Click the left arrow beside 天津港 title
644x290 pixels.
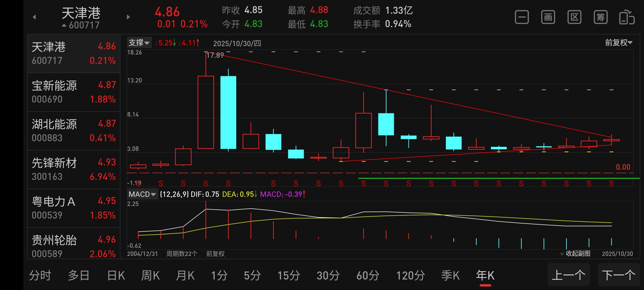(34, 17)
